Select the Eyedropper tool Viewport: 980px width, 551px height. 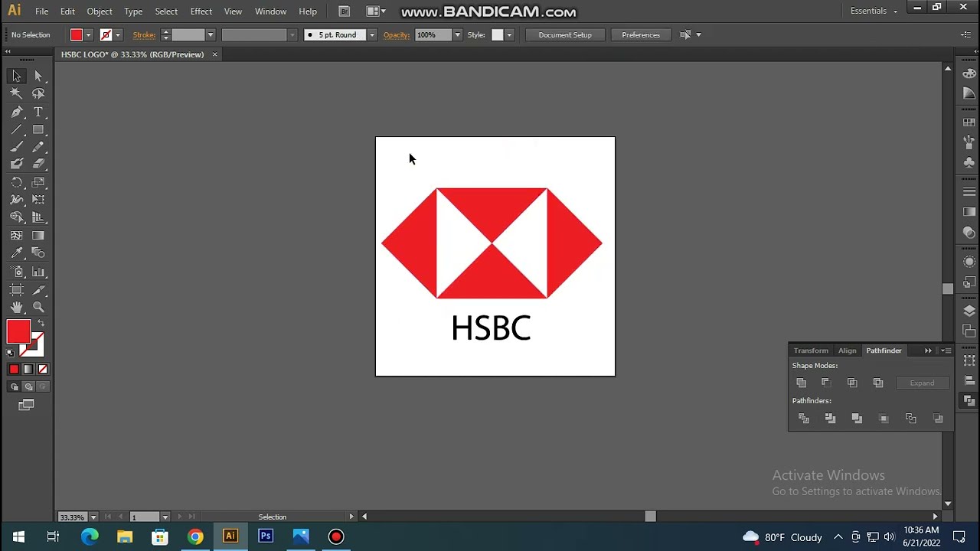17,253
